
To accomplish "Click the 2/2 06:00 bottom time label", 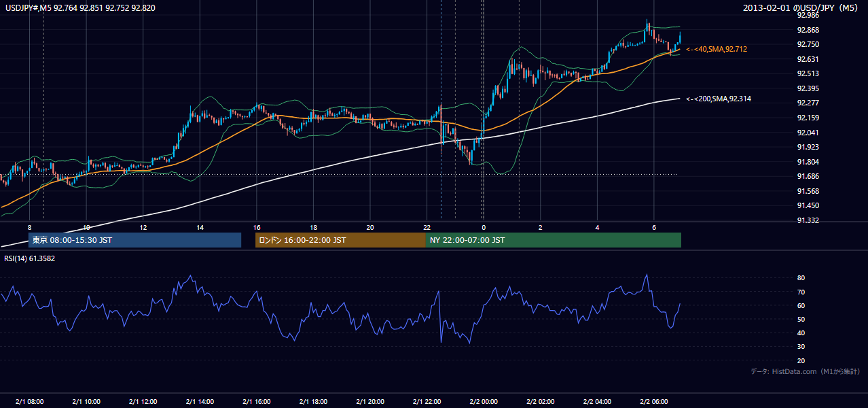I will pos(653,402).
